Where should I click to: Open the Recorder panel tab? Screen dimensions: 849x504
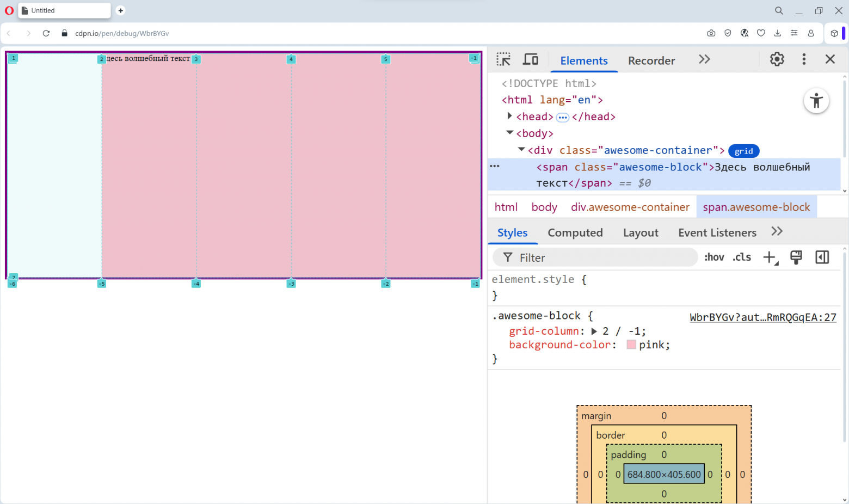click(651, 60)
